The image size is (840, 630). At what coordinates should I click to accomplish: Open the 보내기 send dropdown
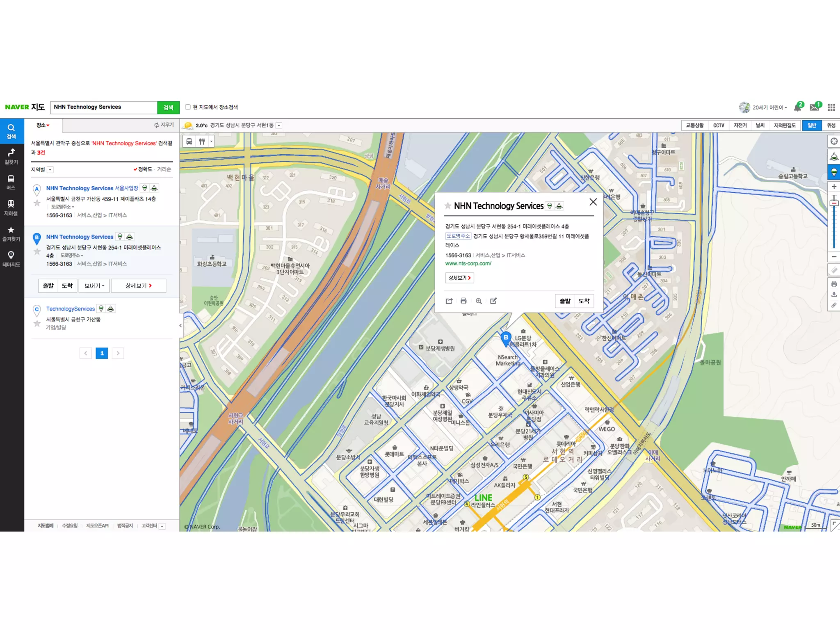point(94,285)
